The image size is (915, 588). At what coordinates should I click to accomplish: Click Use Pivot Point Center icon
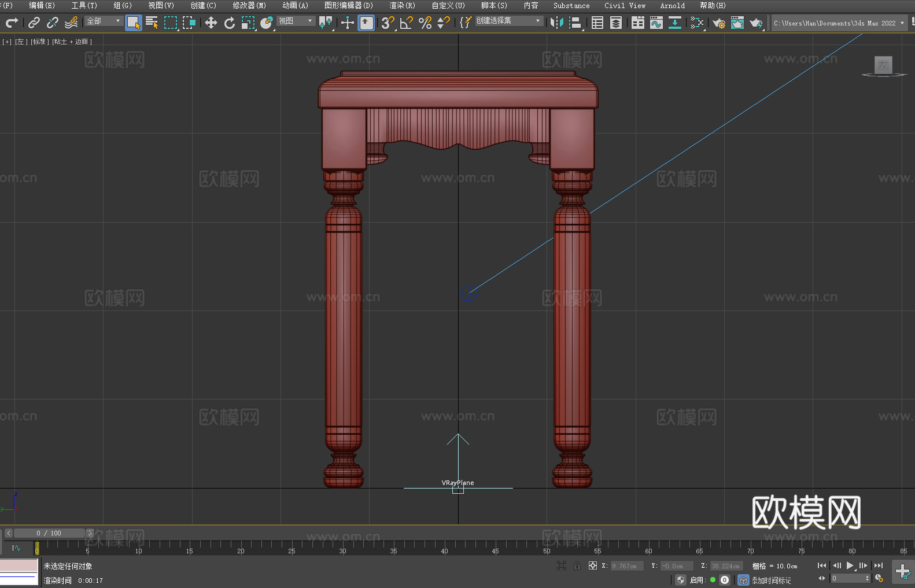tap(326, 23)
